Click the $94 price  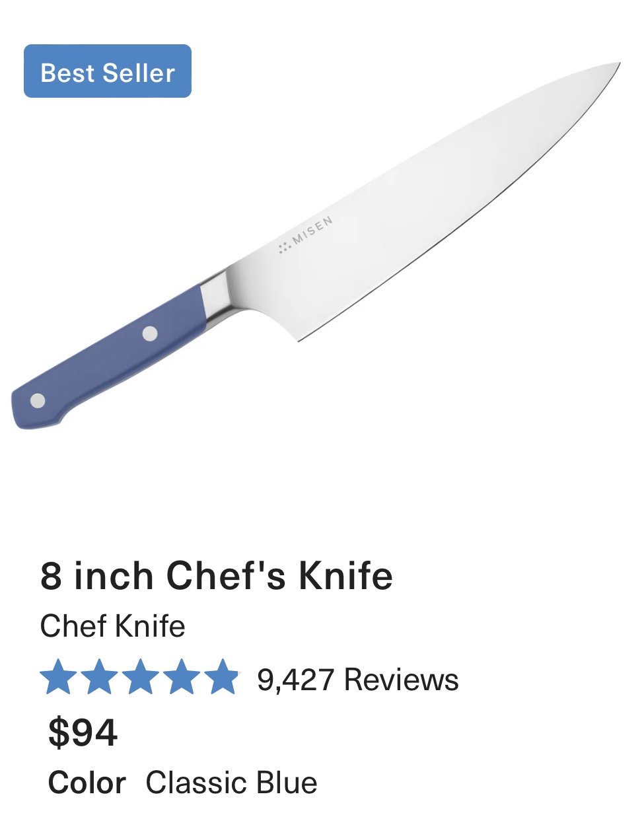click(83, 732)
